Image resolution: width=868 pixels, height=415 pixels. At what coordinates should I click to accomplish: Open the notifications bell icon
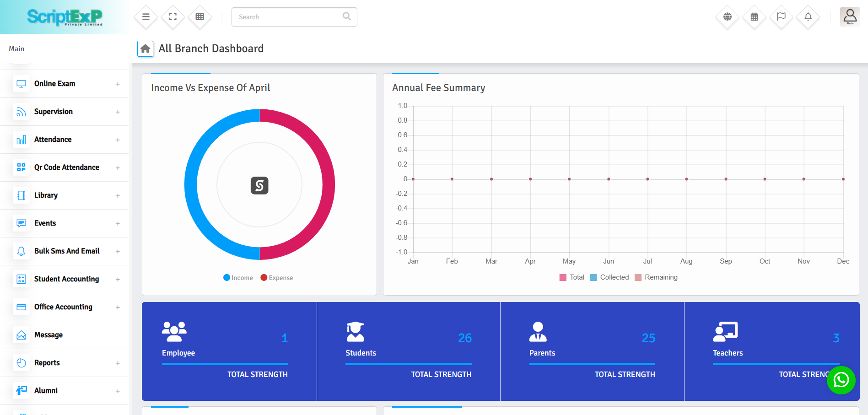[808, 16]
